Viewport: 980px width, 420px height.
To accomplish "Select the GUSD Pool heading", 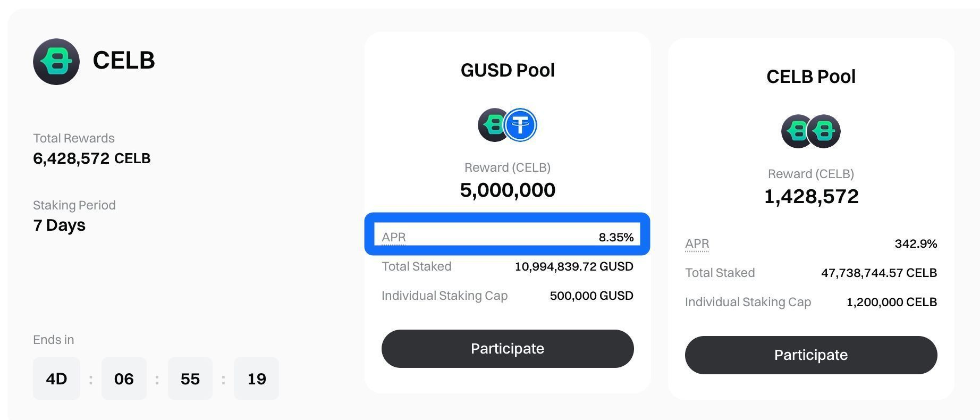I will point(508,70).
